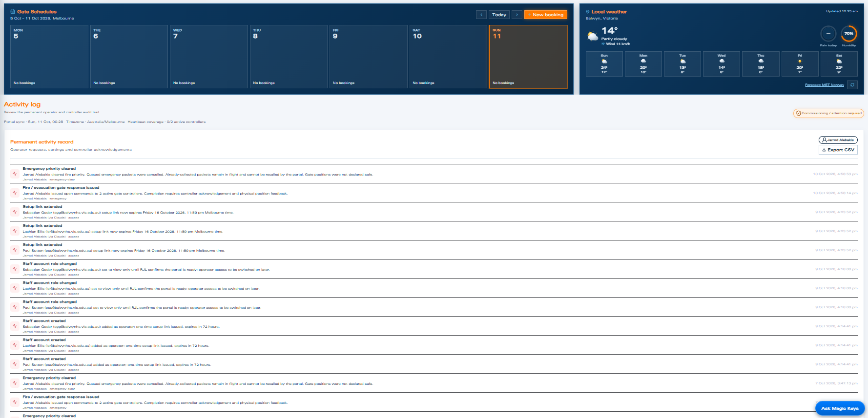The width and height of the screenshot is (868, 418).
Task: Click the location pin icon beside Local weather
Action: (x=588, y=12)
